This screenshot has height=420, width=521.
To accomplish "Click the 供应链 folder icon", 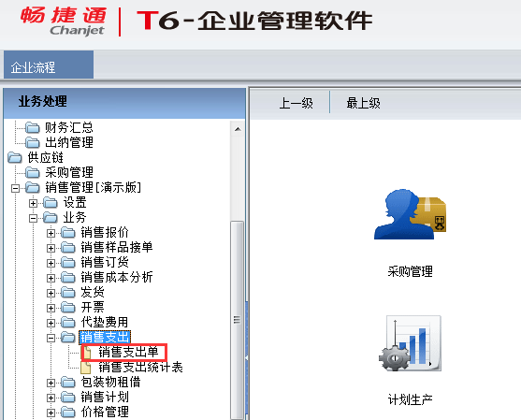I will tap(15, 157).
